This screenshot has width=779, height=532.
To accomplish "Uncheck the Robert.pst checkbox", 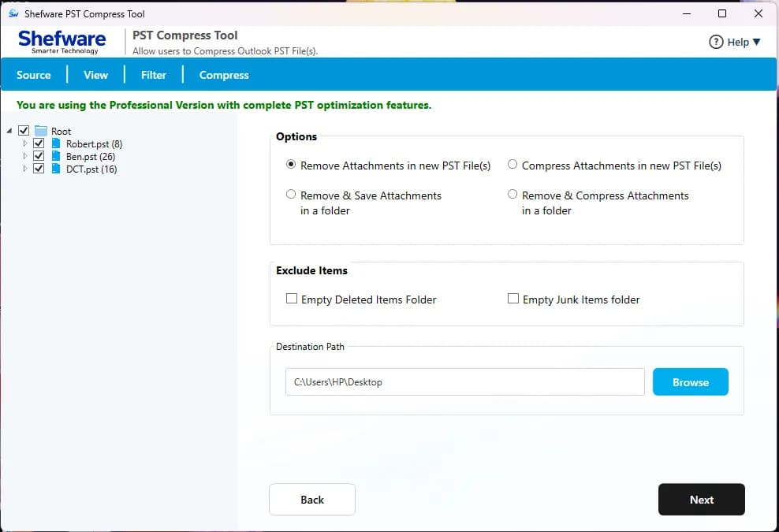I will (x=39, y=143).
